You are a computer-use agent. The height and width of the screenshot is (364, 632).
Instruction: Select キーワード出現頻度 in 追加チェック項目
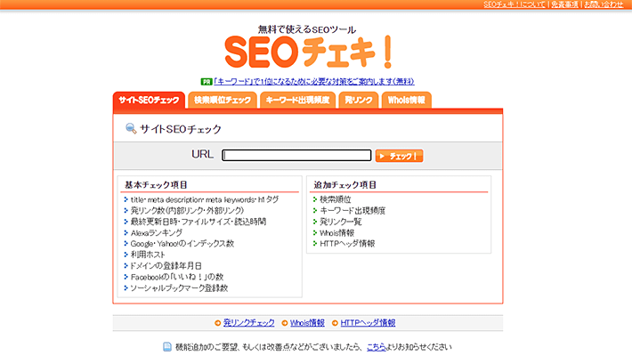tap(352, 210)
